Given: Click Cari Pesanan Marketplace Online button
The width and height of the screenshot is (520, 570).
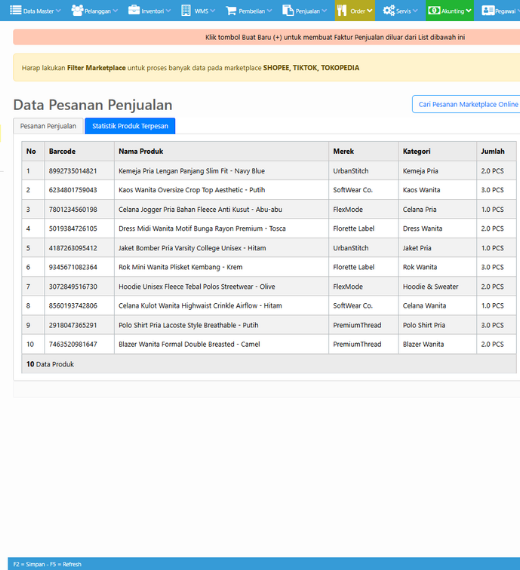Looking at the screenshot, I should point(467,104).
